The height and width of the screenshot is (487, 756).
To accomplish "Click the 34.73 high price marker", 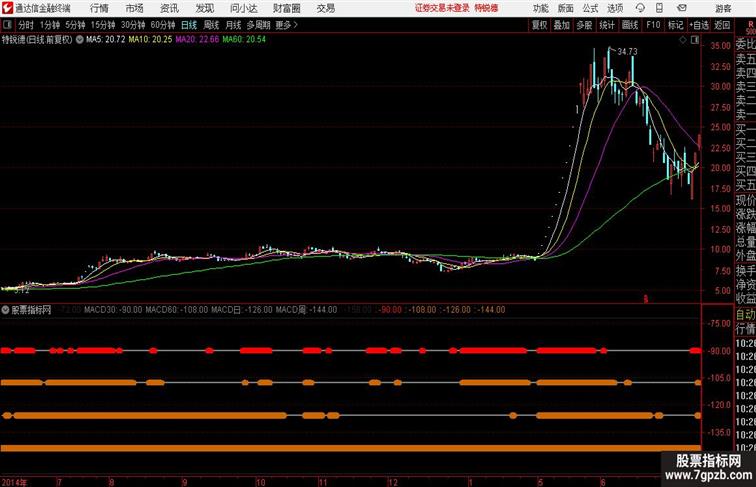I will 627,51.
